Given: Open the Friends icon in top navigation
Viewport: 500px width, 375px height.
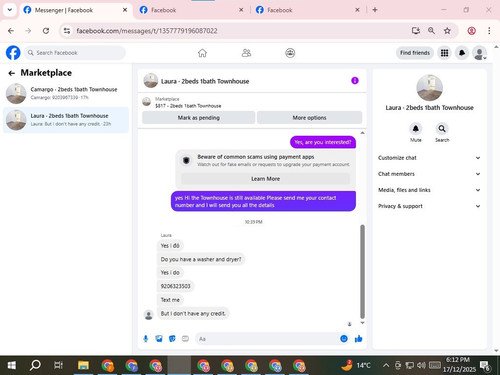Looking at the screenshot, I should click(246, 53).
